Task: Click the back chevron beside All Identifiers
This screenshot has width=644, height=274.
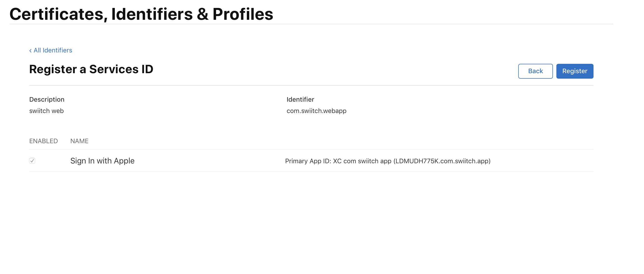Action: (x=30, y=50)
